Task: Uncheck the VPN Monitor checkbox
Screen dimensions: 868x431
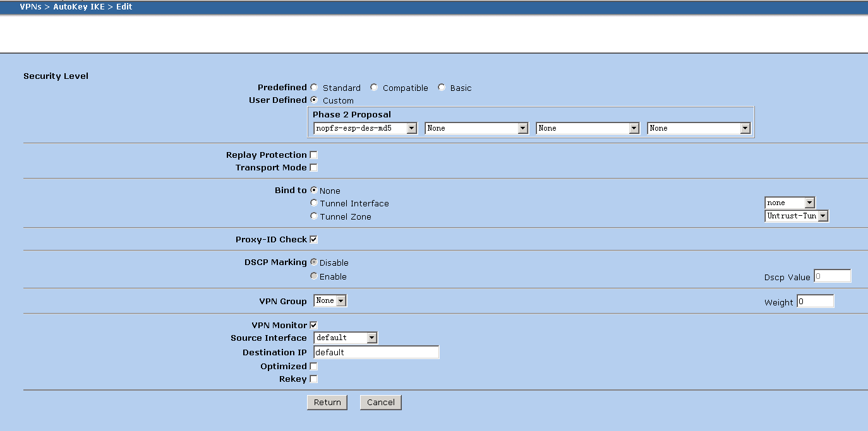Action: 314,325
